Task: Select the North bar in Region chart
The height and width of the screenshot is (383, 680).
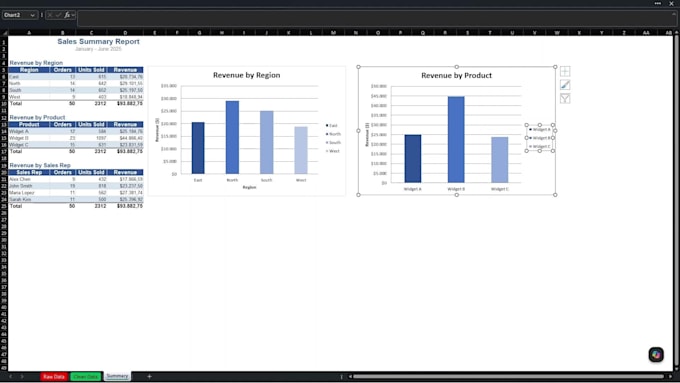Action: pyautogui.click(x=232, y=137)
